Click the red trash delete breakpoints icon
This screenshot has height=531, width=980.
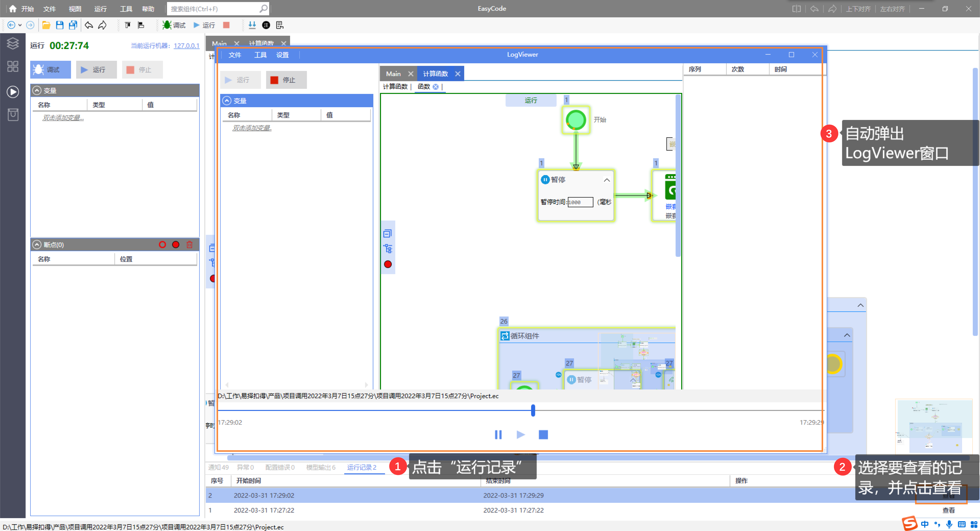coord(189,245)
